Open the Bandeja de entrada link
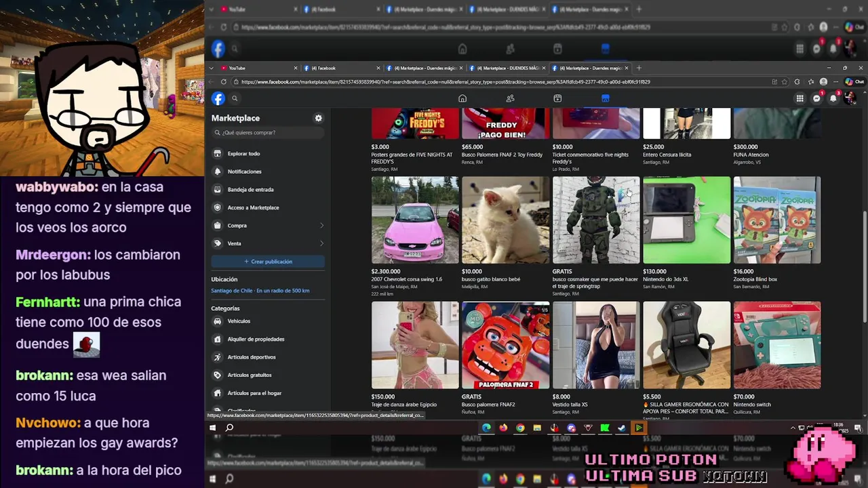This screenshot has height=488, width=868. pos(250,190)
